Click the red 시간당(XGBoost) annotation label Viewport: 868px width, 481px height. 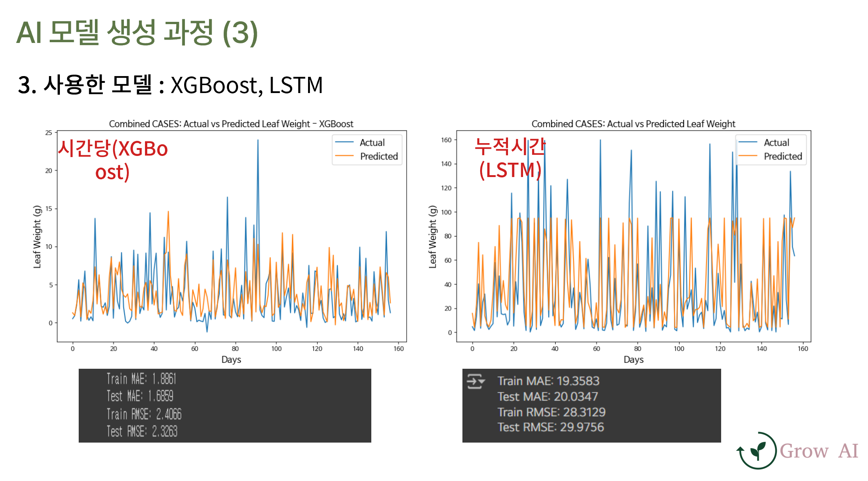click(113, 160)
